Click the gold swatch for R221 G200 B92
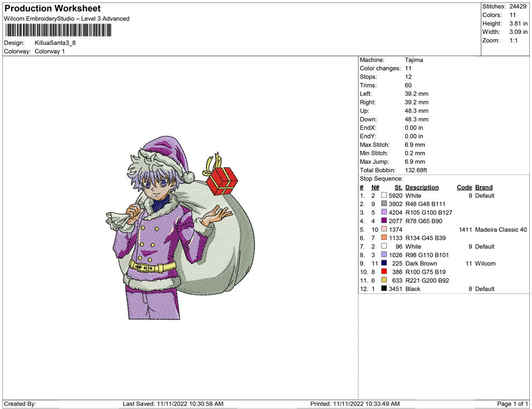The width and height of the screenshot is (532, 409). point(384,280)
